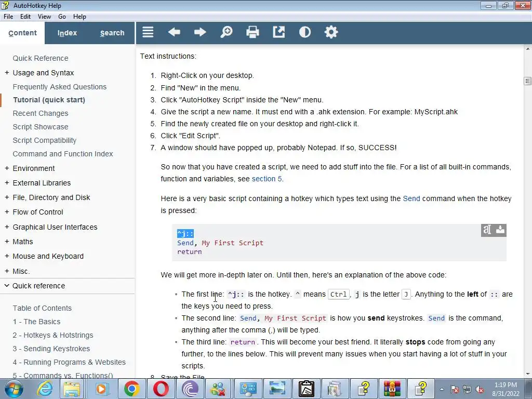Screen dimensions: 532x399
Task: Jump to 3 - Sending Keystrokes
Action: coord(51,349)
